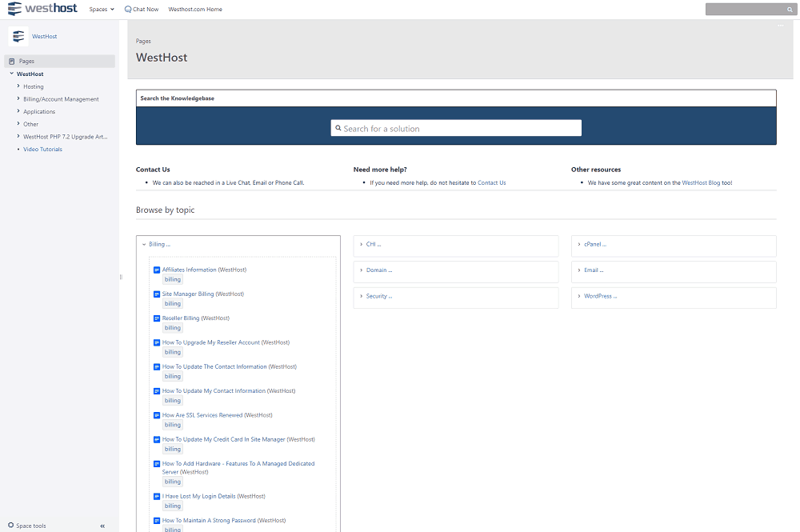This screenshot has width=800, height=532.
Task: Open Hosting page in the tree
Action: [x=33, y=86]
